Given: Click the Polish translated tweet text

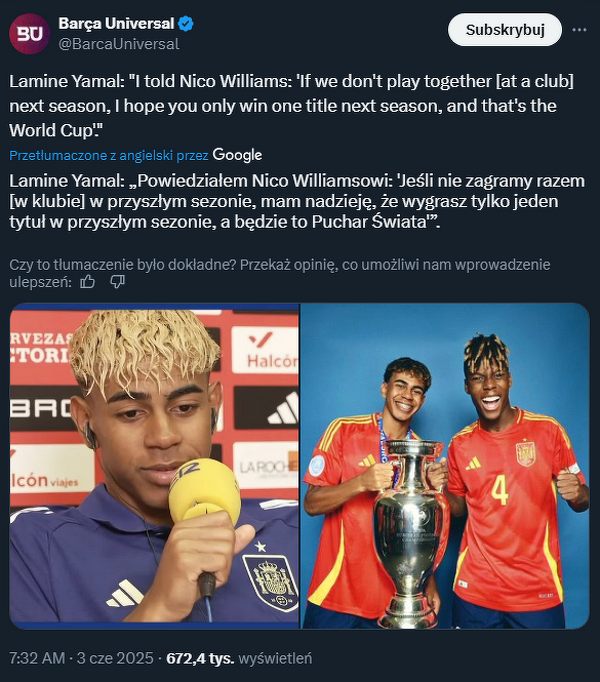Looking at the screenshot, I should click(x=297, y=201).
